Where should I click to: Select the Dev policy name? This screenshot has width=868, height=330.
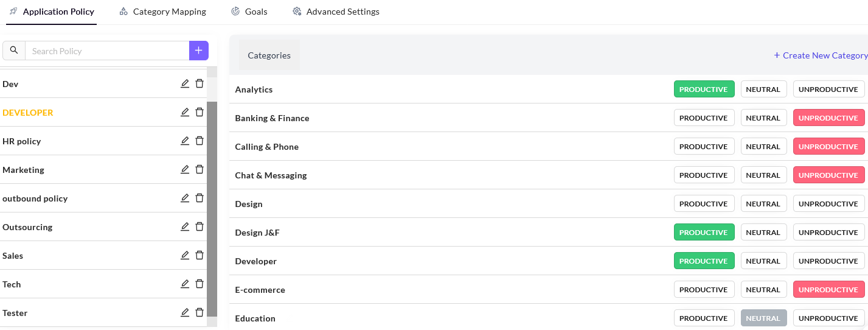(10, 84)
